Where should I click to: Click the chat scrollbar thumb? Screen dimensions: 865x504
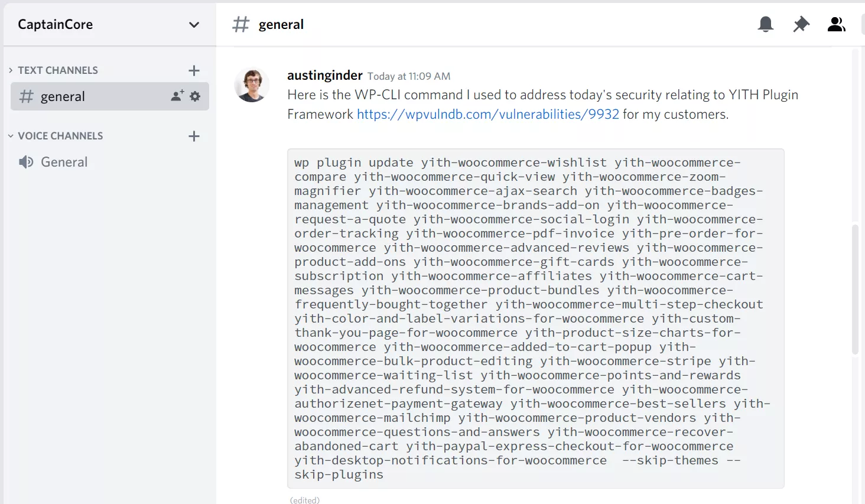tap(855, 290)
